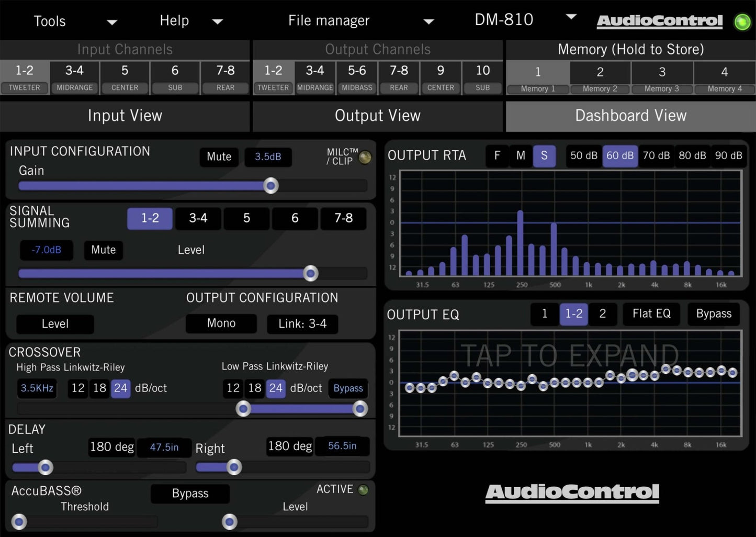Open the File manager dropdown
This screenshot has width=756, height=537.
click(329, 21)
